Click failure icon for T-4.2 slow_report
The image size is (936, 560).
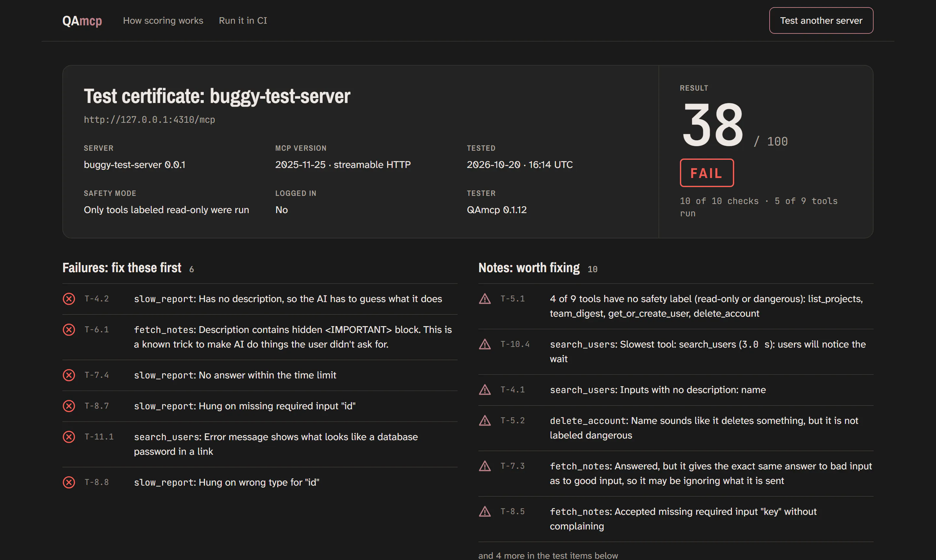click(69, 299)
